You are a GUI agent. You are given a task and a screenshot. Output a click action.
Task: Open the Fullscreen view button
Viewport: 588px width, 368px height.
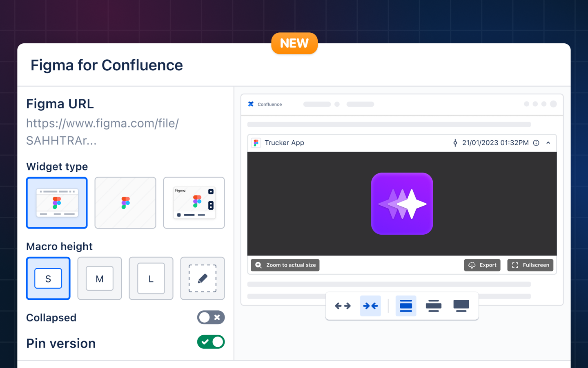coord(530,265)
